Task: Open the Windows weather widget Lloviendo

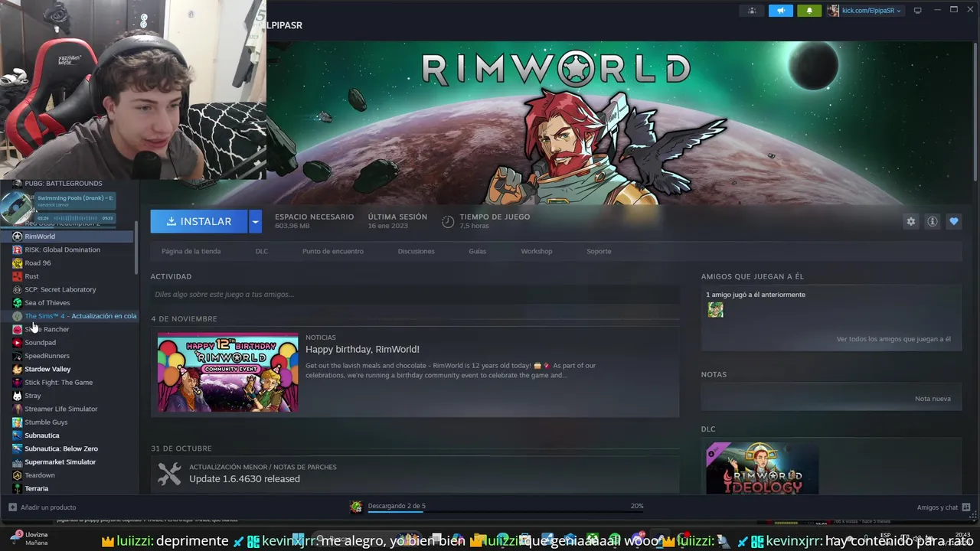Action: pyautogui.click(x=29, y=538)
